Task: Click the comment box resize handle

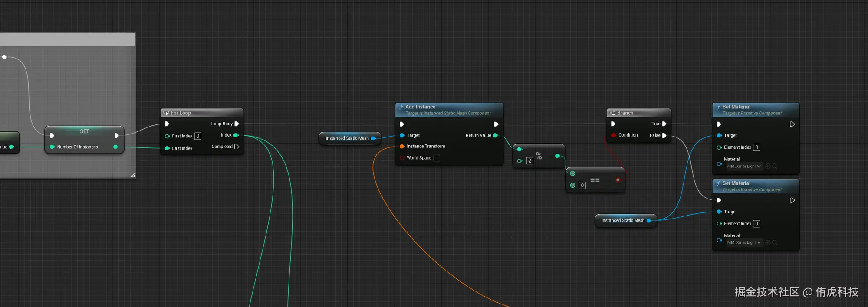Action: [x=133, y=175]
